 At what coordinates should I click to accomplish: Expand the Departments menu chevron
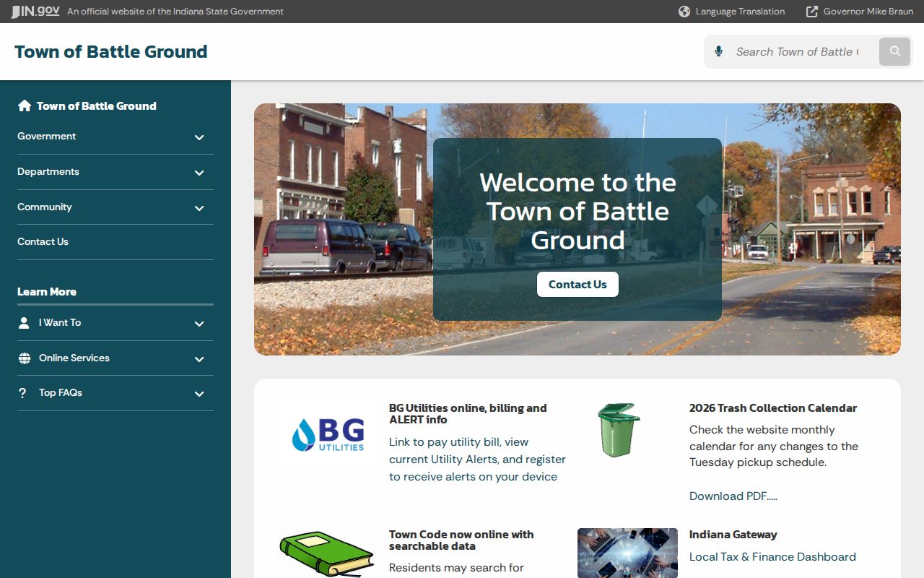pyautogui.click(x=199, y=173)
